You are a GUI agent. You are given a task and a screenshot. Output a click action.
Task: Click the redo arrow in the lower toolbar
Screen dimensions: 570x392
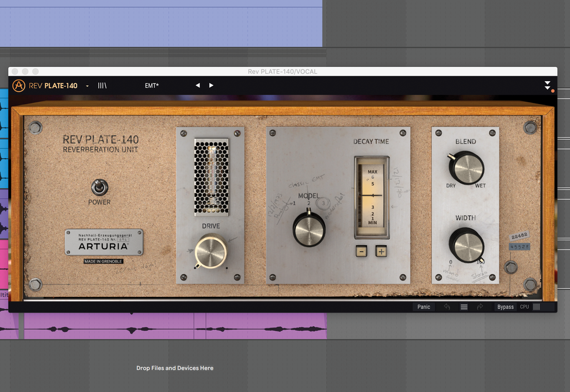[x=481, y=306]
